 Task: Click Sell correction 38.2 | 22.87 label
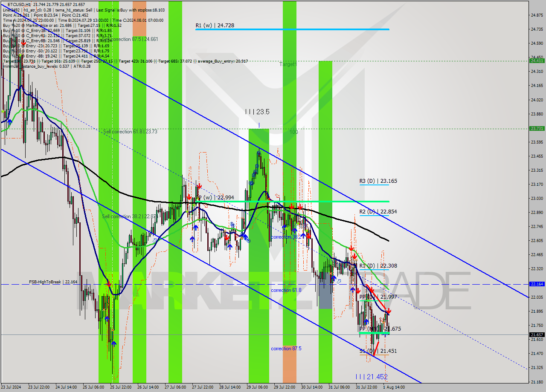pyautogui.click(x=129, y=216)
